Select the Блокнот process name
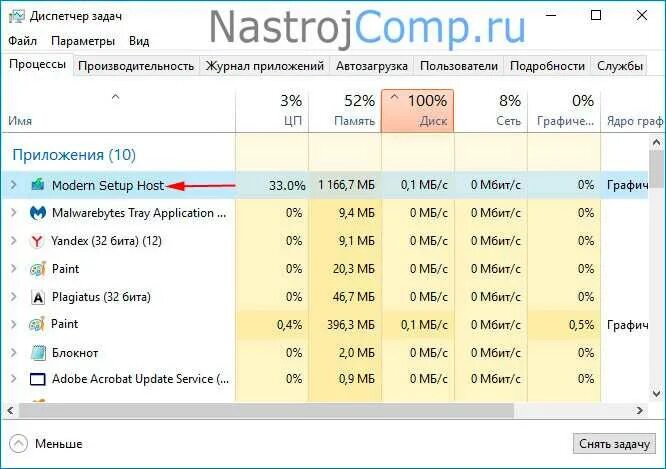The image size is (666, 469). tap(75, 353)
